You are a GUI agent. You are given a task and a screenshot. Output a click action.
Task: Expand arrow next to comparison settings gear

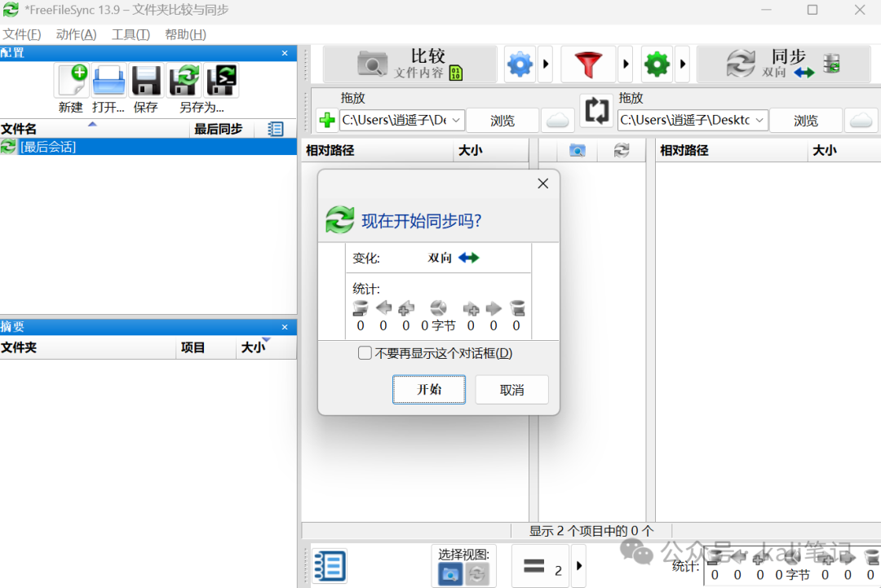tap(547, 64)
